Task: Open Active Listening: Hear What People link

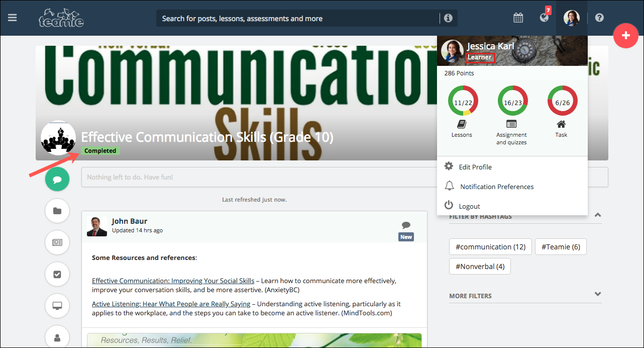Action: 171,304
